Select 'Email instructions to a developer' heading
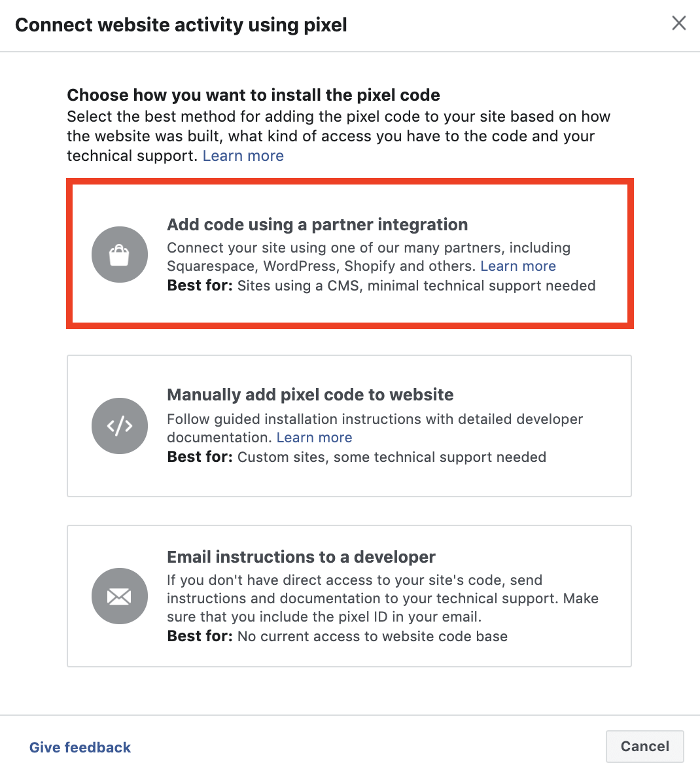Image resolution: width=700 pixels, height=776 pixels. pyautogui.click(x=301, y=557)
